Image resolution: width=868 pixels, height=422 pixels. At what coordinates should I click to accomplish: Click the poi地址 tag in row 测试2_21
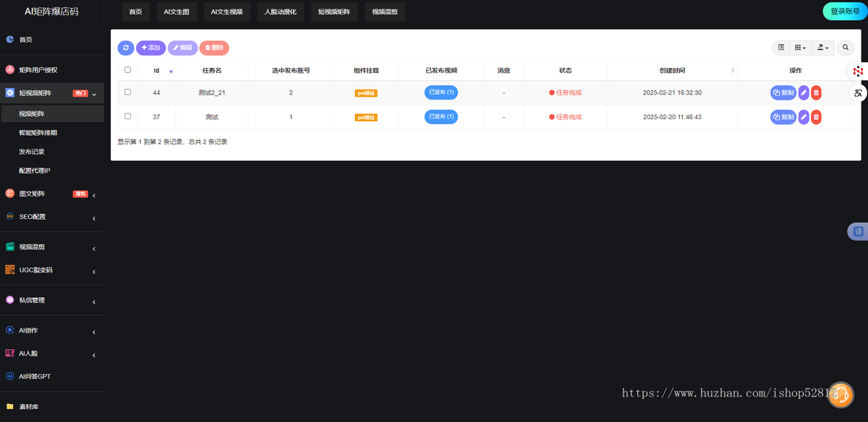[x=366, y=93]
